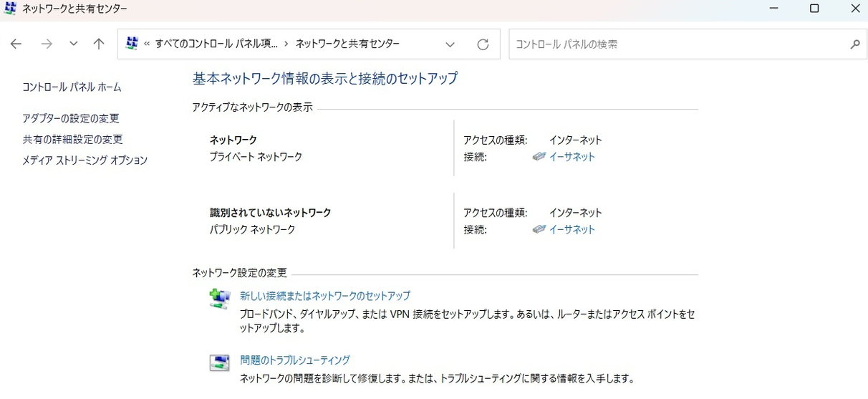Click インターネット value for プライベート ネットワーク

(576, 140)
